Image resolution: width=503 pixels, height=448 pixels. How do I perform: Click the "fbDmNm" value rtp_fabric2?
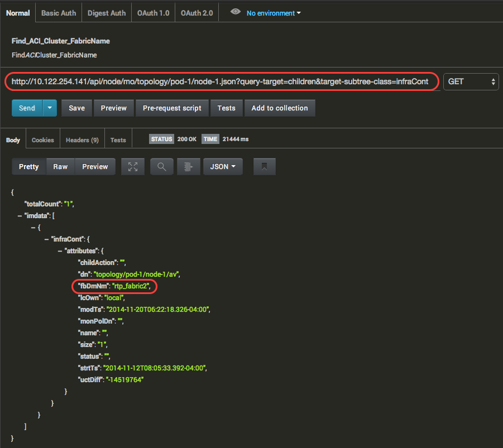click(131, 286)
